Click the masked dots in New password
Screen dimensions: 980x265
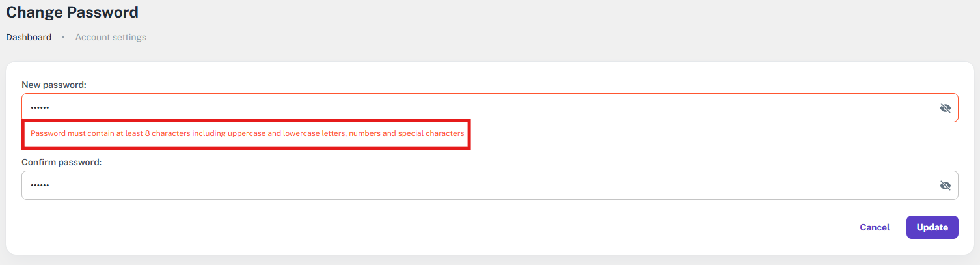(40, 108)
